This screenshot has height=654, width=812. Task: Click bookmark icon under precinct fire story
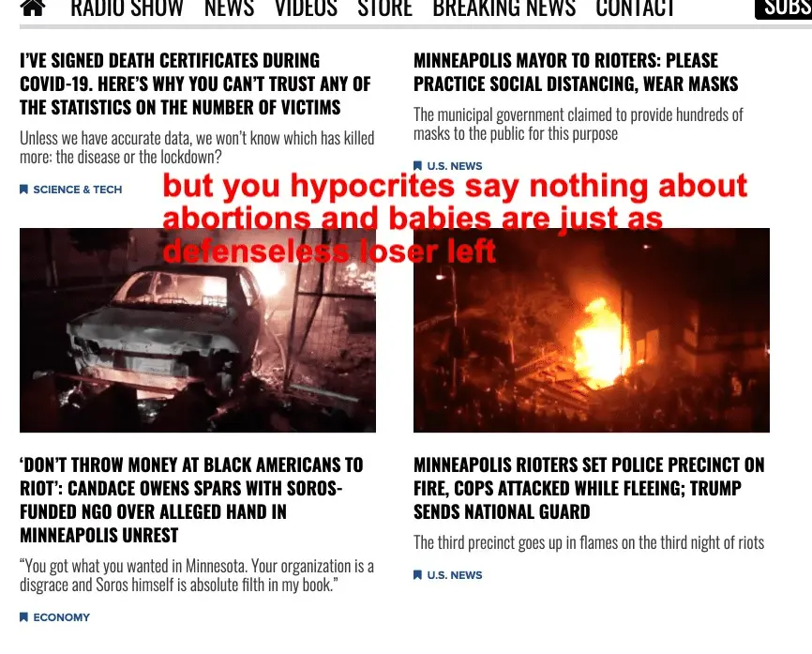(417, 574)
